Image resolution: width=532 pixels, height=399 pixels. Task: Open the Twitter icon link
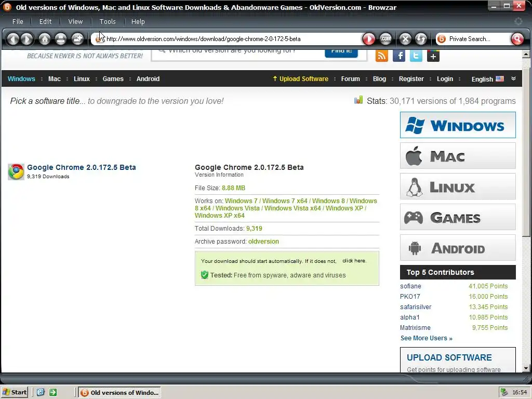[x=416, y=56]
